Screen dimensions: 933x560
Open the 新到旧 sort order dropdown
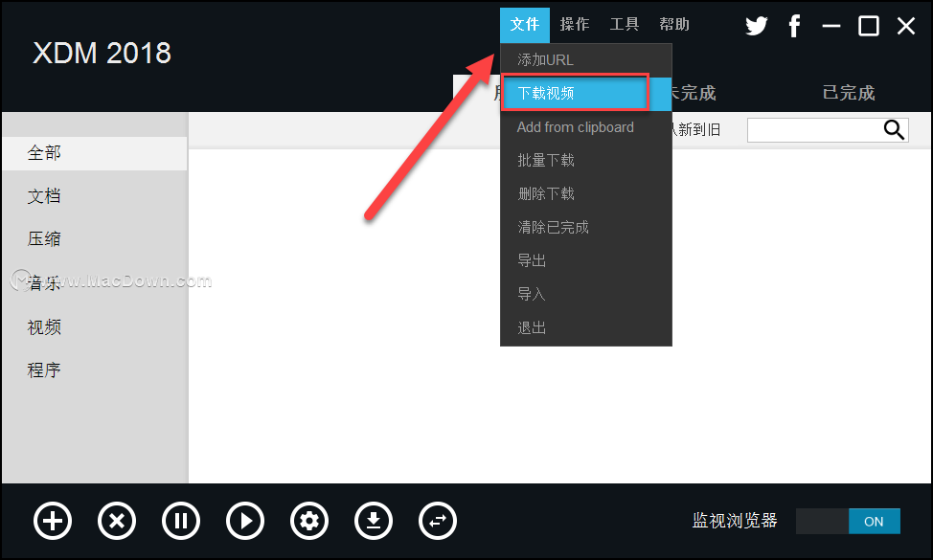pos(695,129)
